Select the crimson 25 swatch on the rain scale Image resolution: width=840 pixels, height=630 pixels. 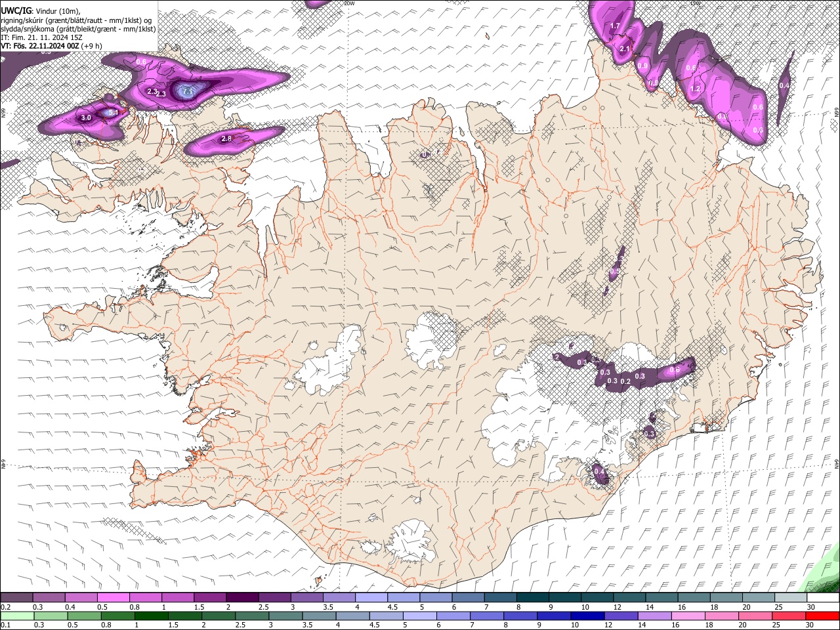click(x=789, y=616)
